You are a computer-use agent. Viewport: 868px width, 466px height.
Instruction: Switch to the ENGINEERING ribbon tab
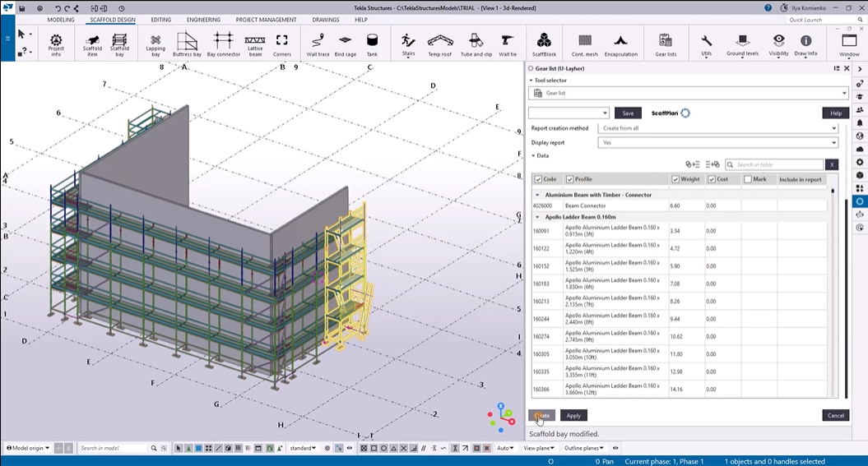[x=203, y=20]
